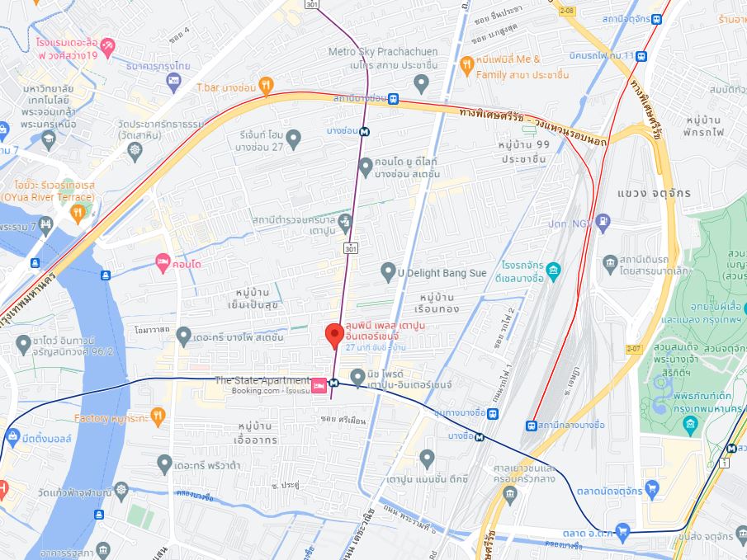Open the ธนาคารกรุงไทย bank marker

(173, 82)
